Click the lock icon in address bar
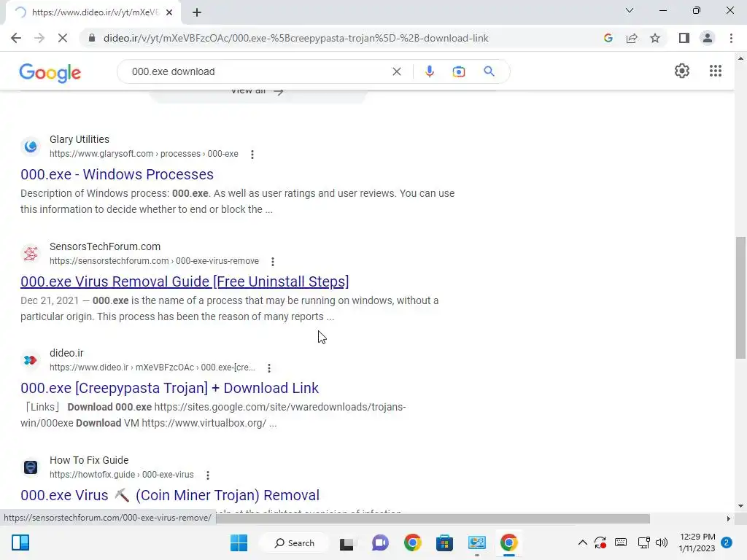The width and height of the screenshot is (747, 560). coord(92,38)
